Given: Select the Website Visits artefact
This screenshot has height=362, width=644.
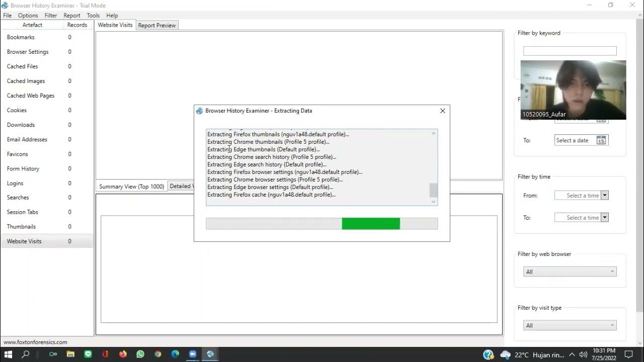Looking at the screenshot, I should (47, 241).
